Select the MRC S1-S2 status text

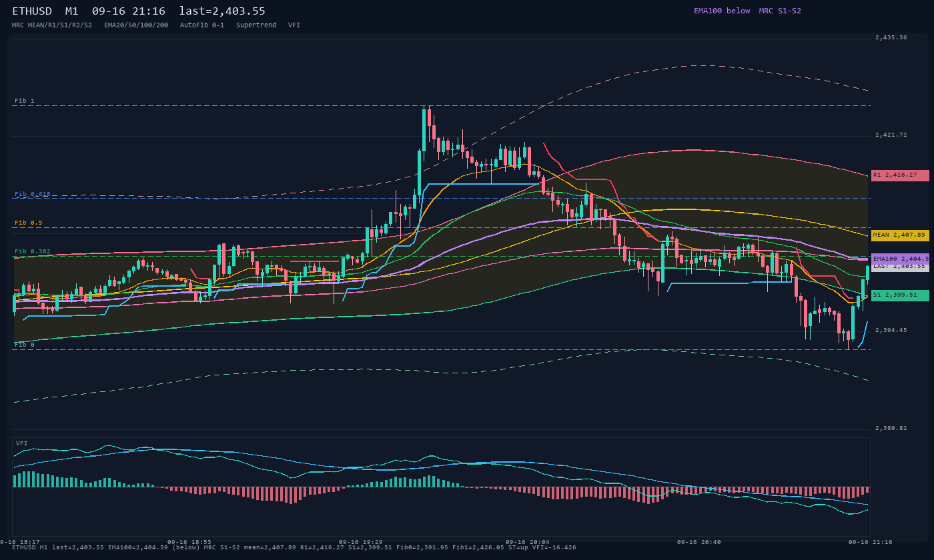coord(780,11)
